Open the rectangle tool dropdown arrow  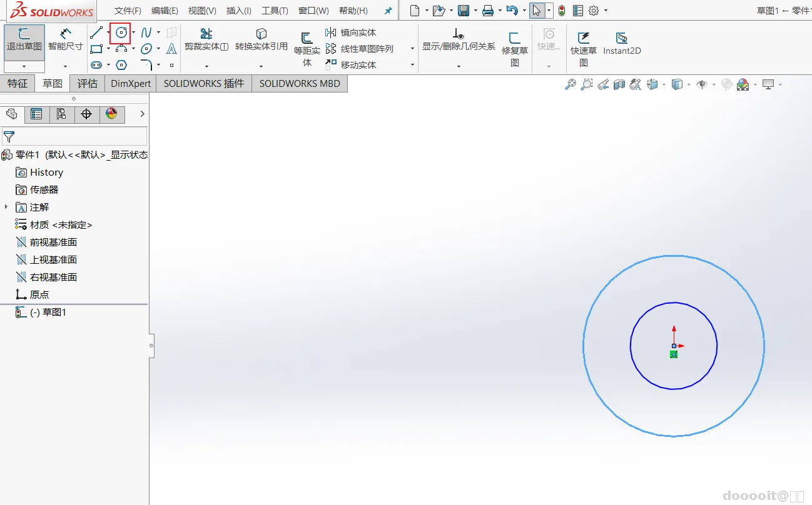[108, 49]
